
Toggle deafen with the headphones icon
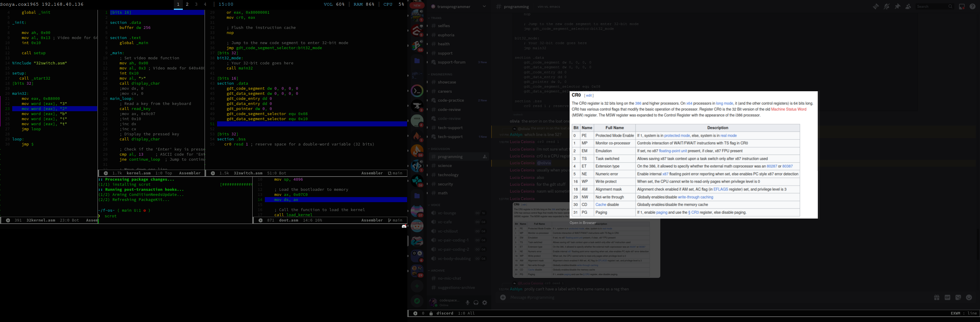coord(476,303)
